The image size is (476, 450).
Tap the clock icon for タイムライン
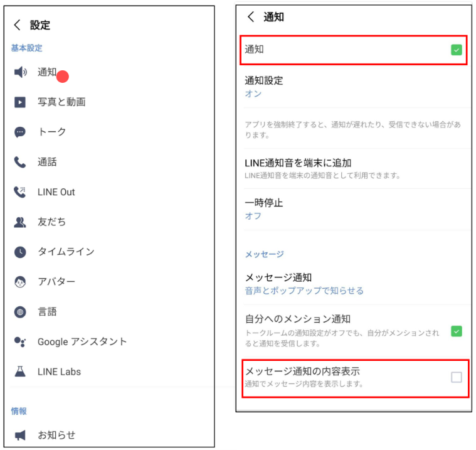coord(20,252)
